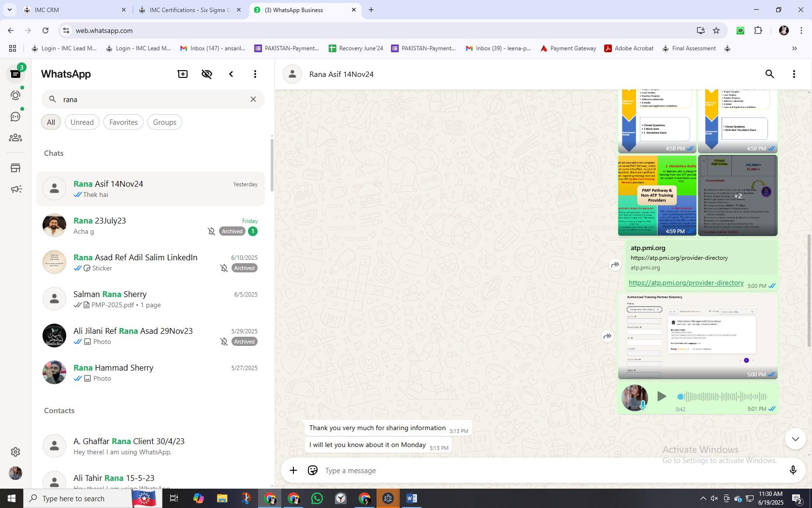The image size is (812, 508).
Task: Forward the atp.pmi.org link message
Action: point(615,265)
